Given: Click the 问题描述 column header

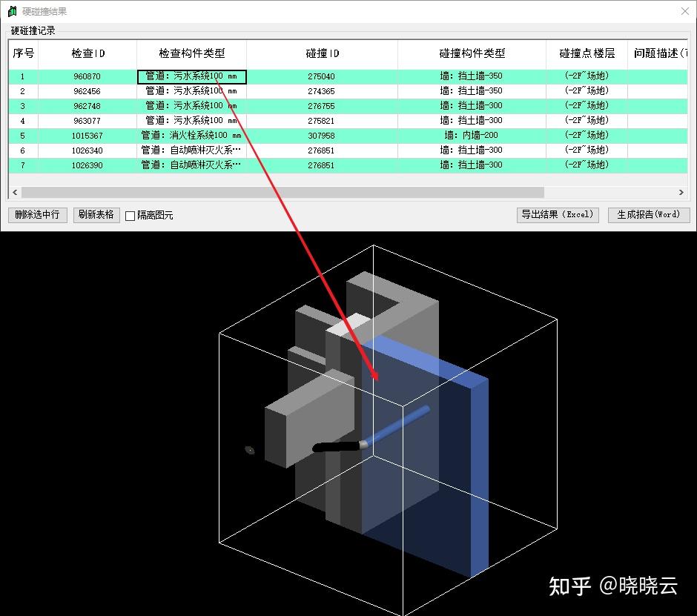Looking at the screenshot, I should pos(658,53).
